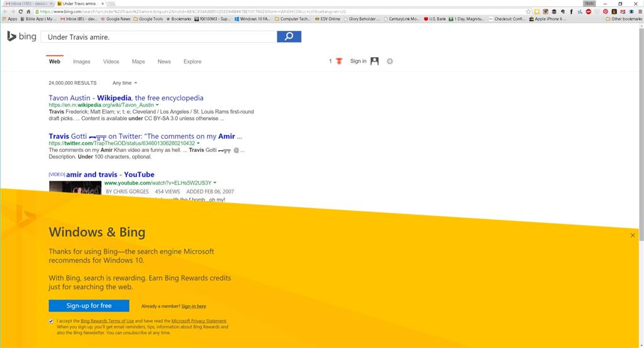The image size is (644, 348).
Task: Expand Twitter result URL dropdown arrow
Action: pos(198,143)
